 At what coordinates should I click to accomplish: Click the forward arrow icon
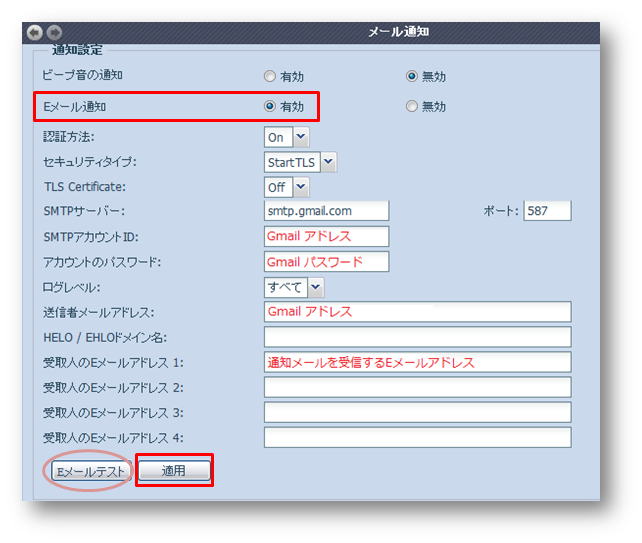[x=54, y=32]
